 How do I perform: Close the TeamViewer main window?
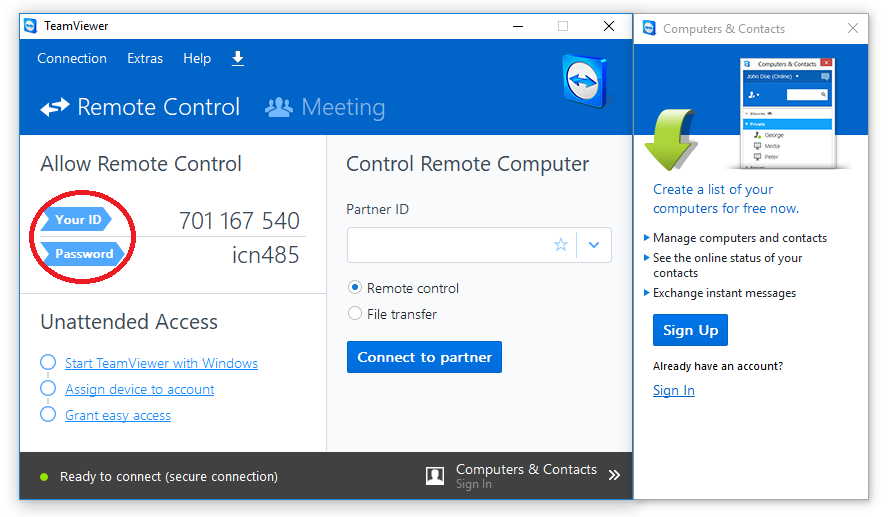pos(609,26)
